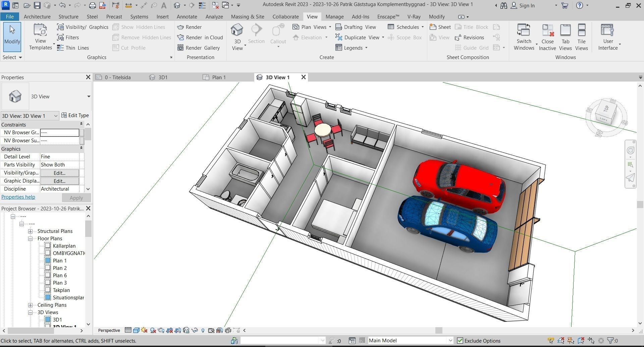Toggle Shadows in the view control bar

153,331
